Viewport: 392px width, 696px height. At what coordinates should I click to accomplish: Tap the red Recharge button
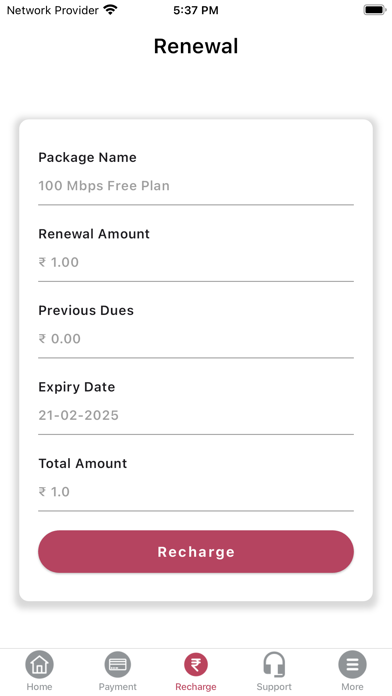196,552
